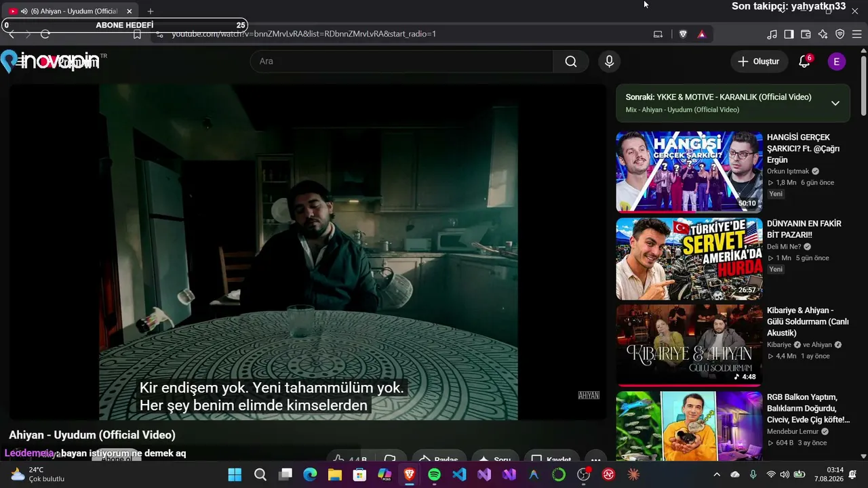Image resolution: width=868 pixels, height=488 pixels.
Task: Open HANGİSİ GERÇEK ŞARKICI video title
Action: (804, 148)
